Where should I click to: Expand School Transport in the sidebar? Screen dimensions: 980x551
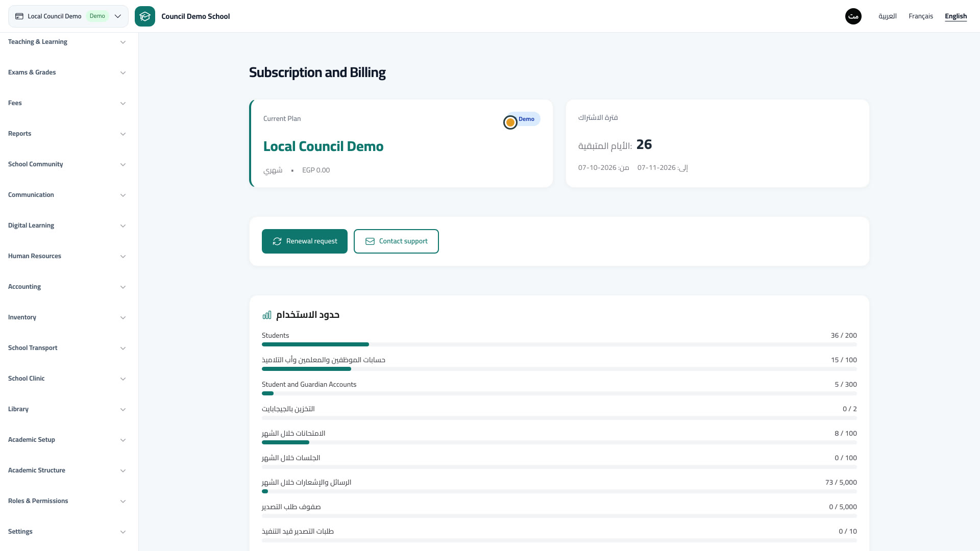67,348
